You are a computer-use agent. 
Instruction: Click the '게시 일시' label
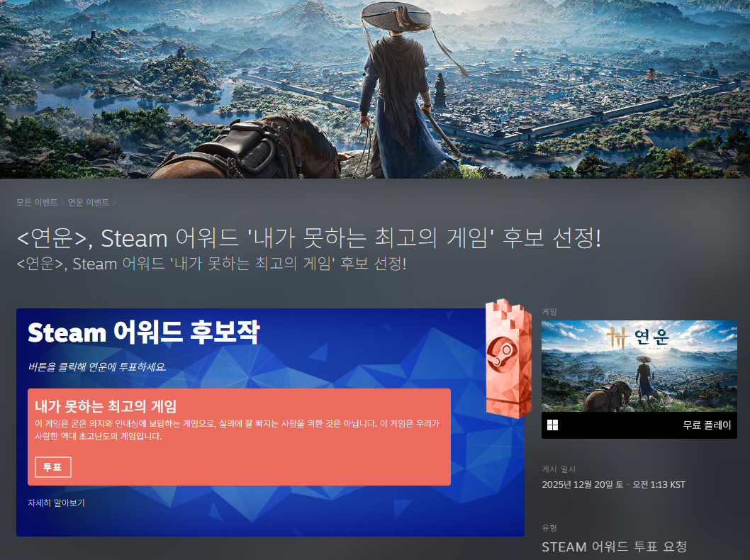pos(559,469)
